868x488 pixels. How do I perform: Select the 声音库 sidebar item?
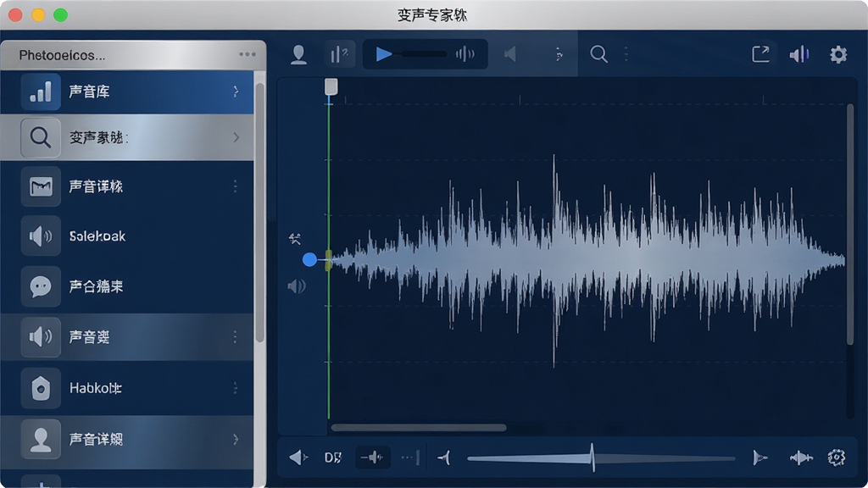(x=127, y=91)
